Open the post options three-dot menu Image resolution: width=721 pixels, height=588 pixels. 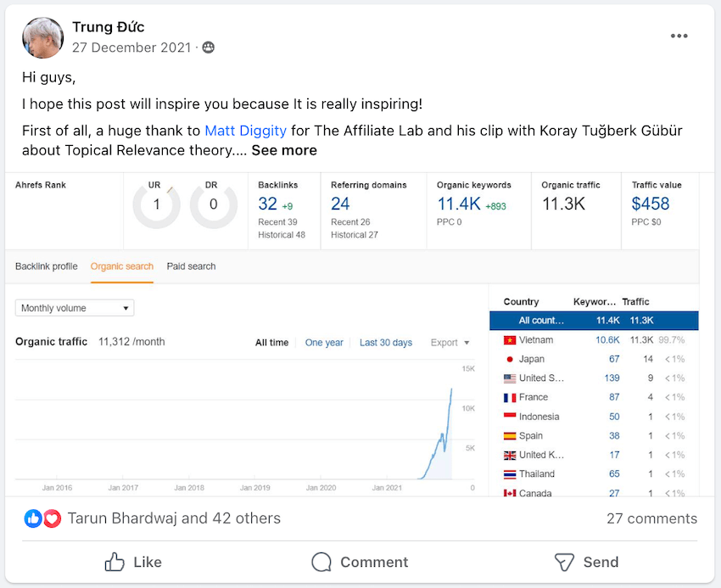click(x=679, y=36)
